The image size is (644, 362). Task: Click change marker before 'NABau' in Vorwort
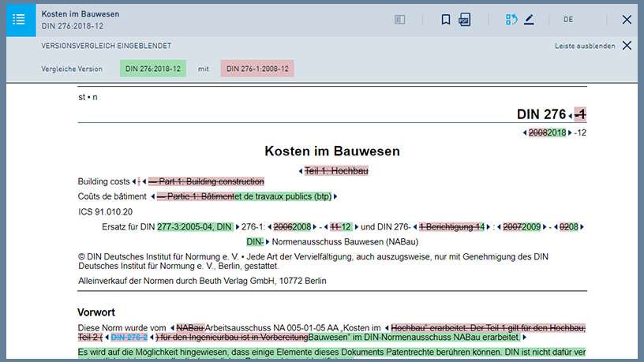coord(172,328)
